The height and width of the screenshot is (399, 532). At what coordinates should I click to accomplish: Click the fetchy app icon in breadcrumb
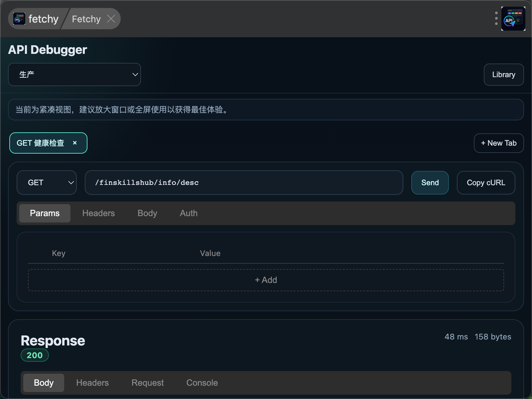(x=19, y=19)
